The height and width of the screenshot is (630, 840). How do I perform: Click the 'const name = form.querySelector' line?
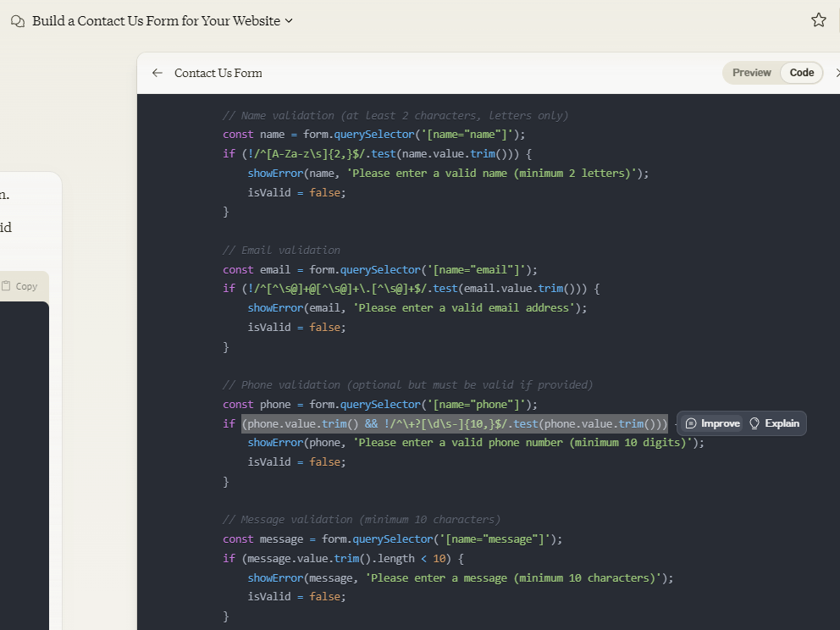pyautogui.click(x=374, y=135)
